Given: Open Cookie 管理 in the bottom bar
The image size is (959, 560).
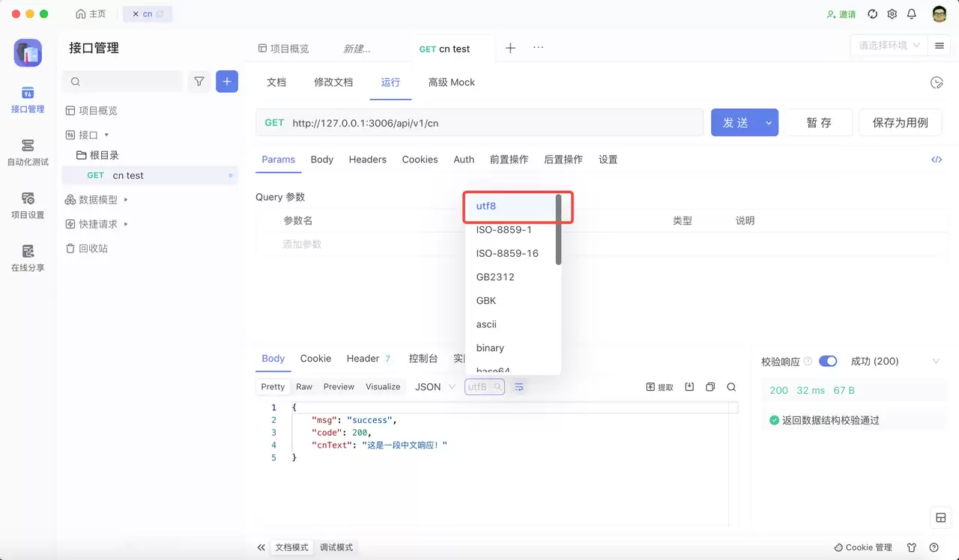Looking at the screenshot, I should [863, 547].
